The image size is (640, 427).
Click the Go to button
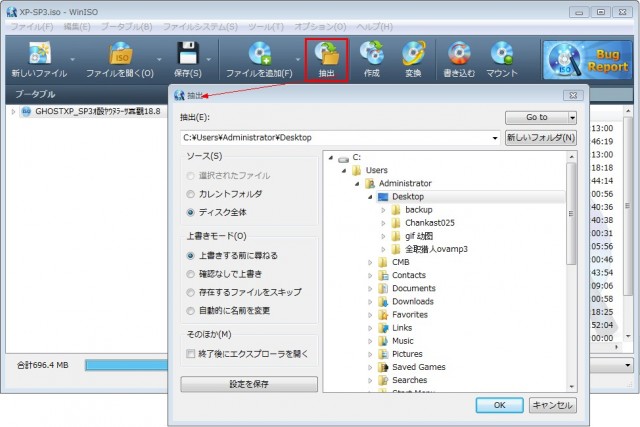536,118
